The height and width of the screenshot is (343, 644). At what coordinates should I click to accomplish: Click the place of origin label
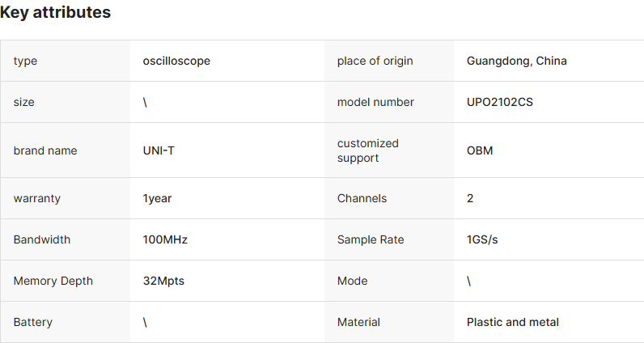375,61
